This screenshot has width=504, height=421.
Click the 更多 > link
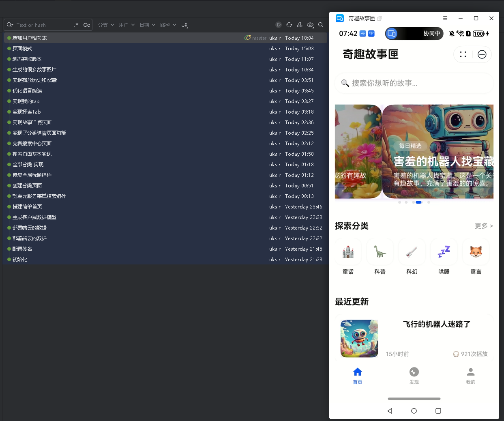tap(484, 226)
